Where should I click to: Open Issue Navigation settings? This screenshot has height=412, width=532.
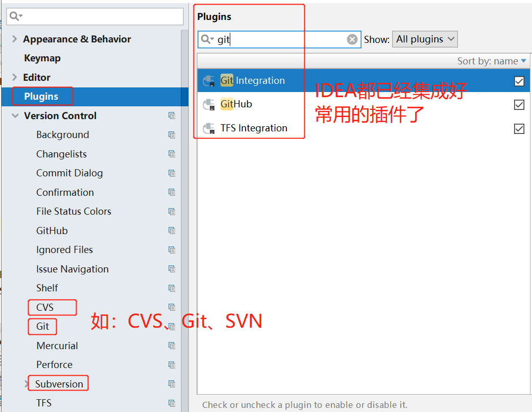tap(72, 269)
